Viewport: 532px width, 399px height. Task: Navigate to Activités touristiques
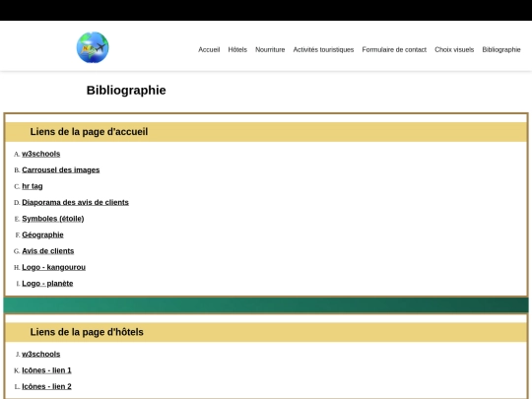point(323,49)
